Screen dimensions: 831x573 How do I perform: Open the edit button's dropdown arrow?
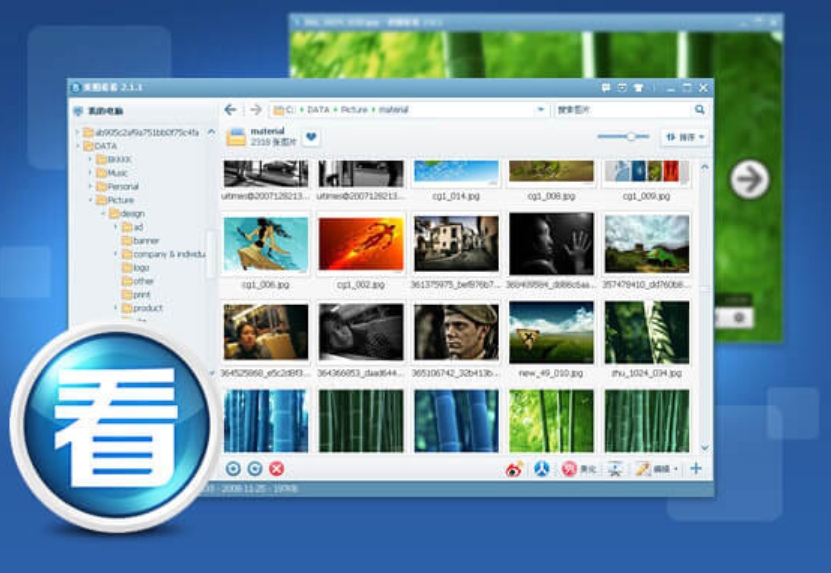pos(676,470)
